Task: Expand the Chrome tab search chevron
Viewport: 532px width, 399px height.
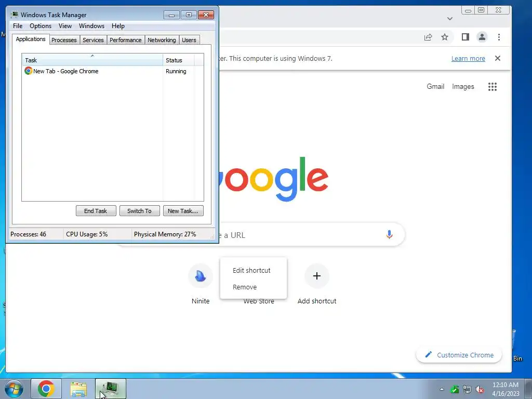Action: point(449,19)
